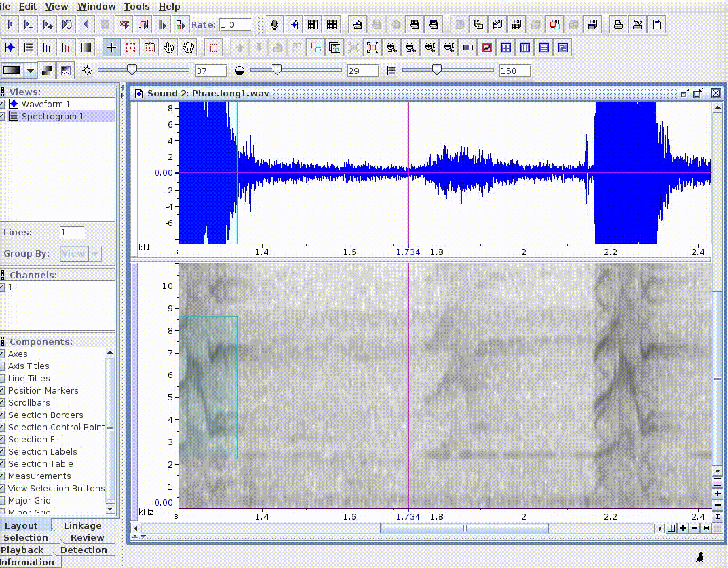Click the microphone record icon
This screenshot has height=568, width=728.
(274, 24)
